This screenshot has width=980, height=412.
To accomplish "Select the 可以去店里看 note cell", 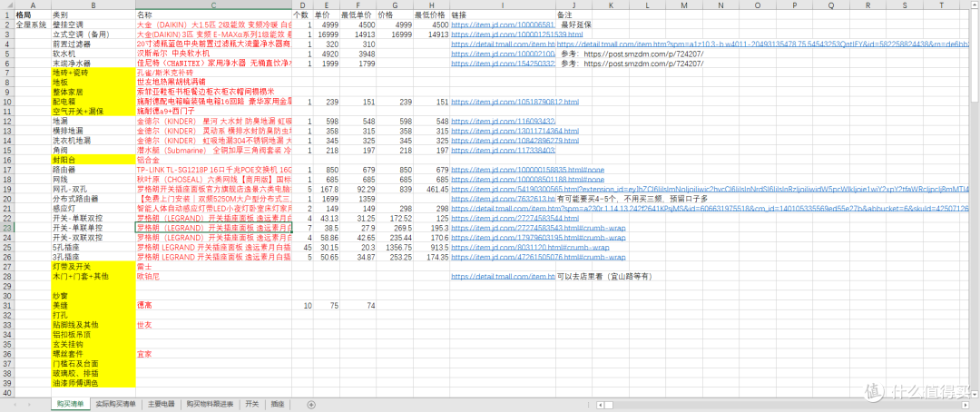I will click(604, 277).
